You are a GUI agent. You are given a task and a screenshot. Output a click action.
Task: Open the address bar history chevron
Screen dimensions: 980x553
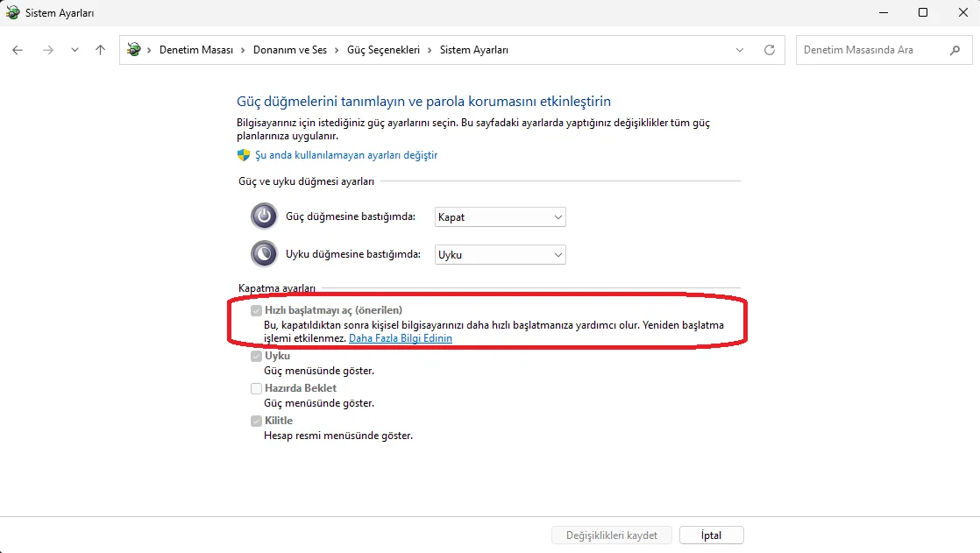pyautogui.click(x=739, y=50)
